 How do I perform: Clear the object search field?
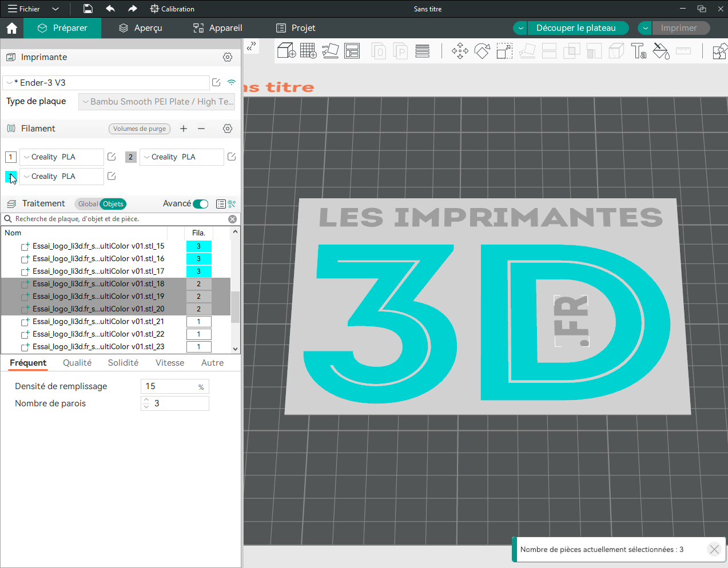[x=232, y=219]
